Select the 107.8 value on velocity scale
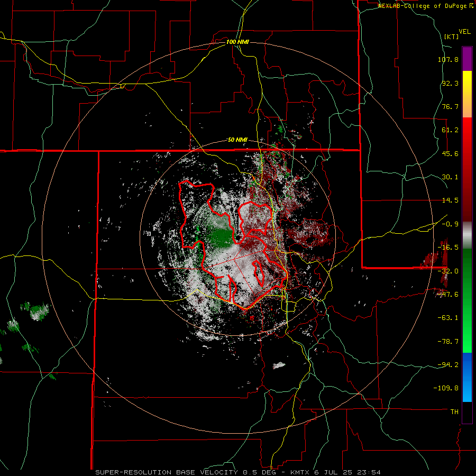This screenshot has height=476, width=476. tap(448, 59)
